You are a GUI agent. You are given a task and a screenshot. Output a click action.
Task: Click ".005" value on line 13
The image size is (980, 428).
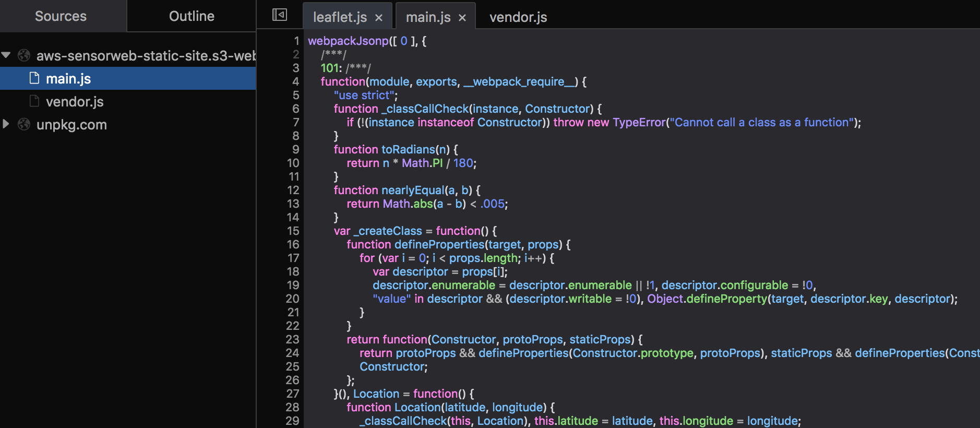[493, 204]
